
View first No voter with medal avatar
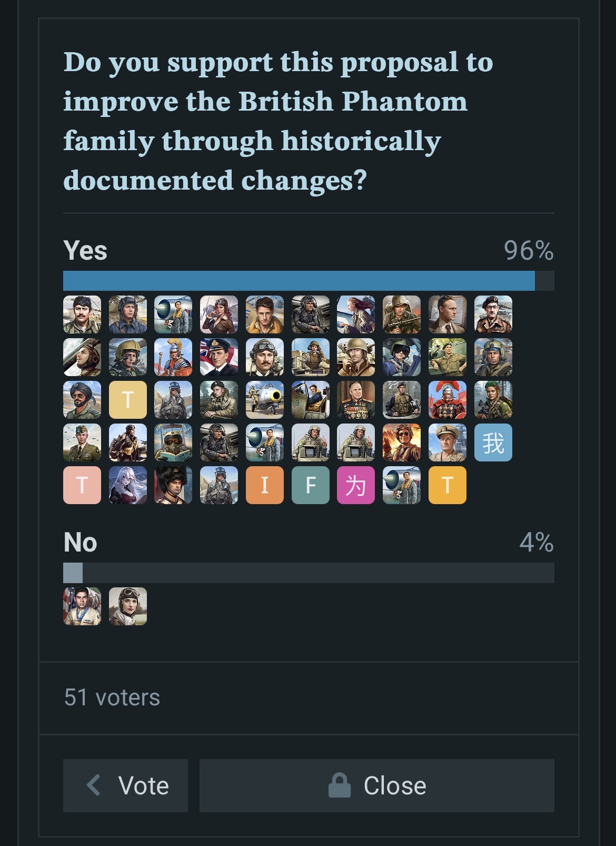pos(82,606)
